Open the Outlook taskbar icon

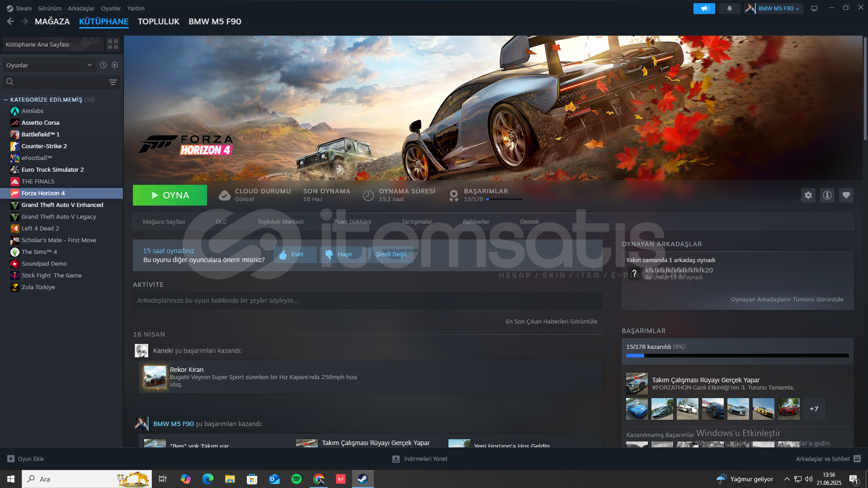[274, 479]
